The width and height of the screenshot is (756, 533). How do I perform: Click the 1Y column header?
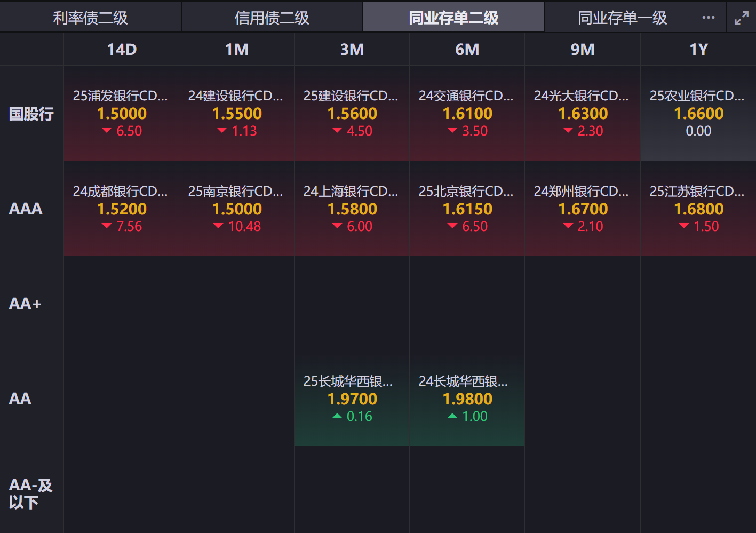[698, 50]
